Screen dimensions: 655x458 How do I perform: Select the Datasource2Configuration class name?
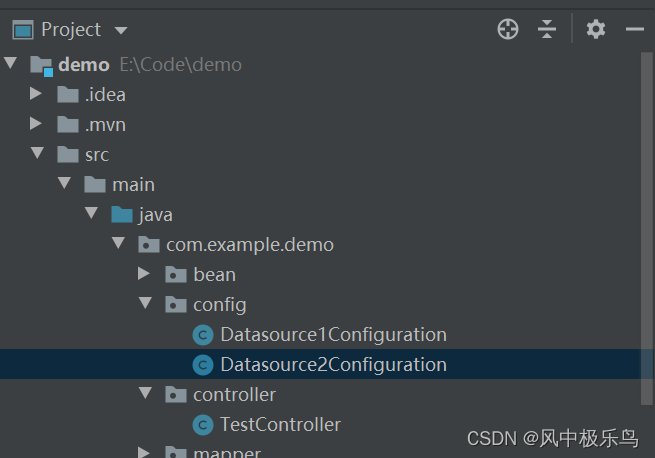(333, 365)
